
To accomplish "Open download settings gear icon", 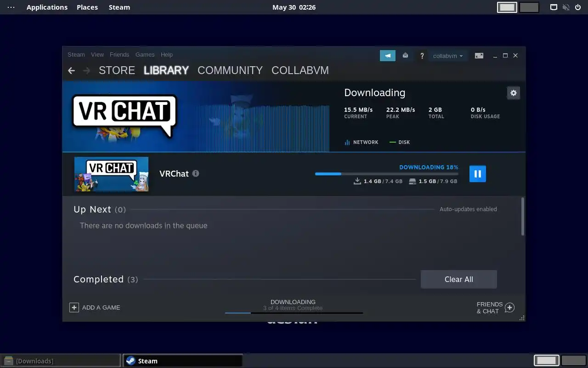I will 513,93.
